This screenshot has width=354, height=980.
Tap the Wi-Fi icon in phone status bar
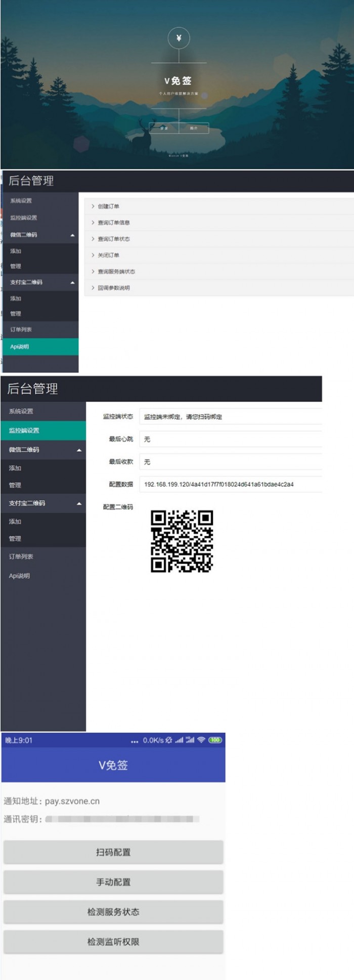(x=201, y=740)
